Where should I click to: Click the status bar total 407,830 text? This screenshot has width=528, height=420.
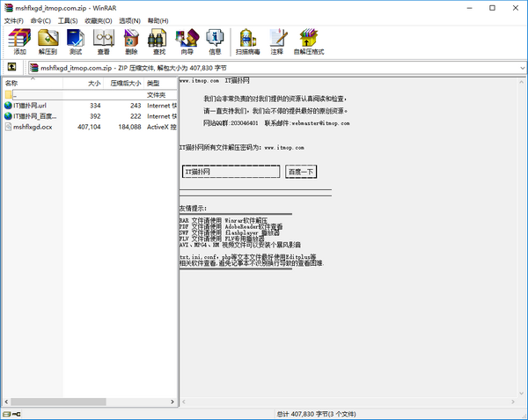(316, 414)
